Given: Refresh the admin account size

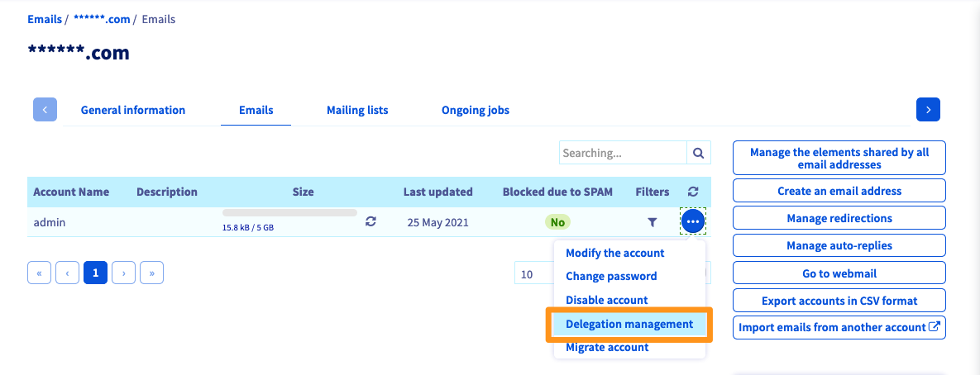Looking at the screenshot, I should 371,221.
